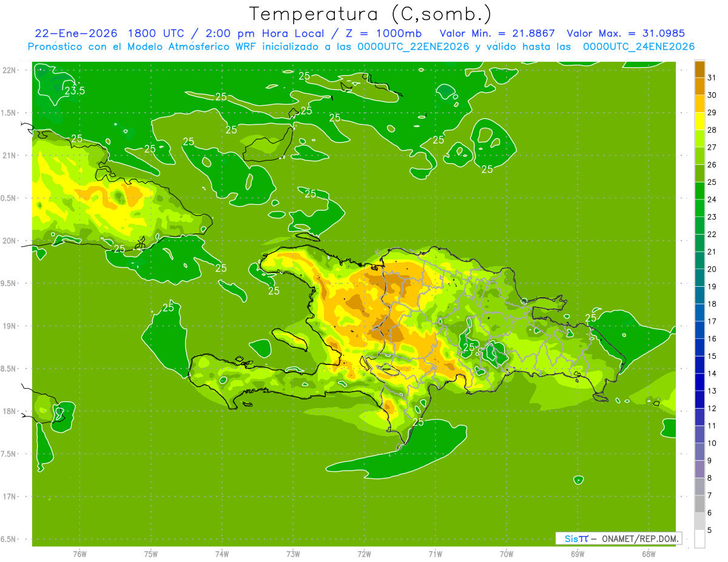Viewport: 728px width, 562px height.
Task: Click the '72W' longitude label
Action: pyautogui.click(x=365, y=554)
